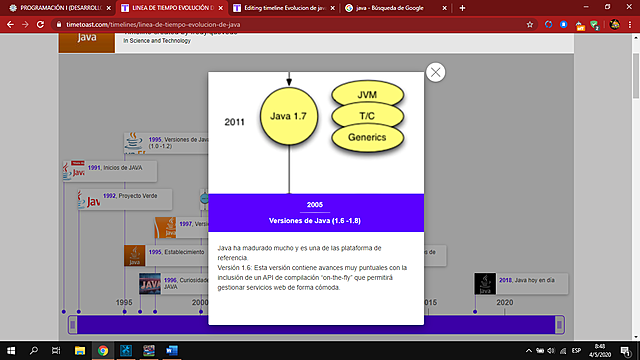The image size is (640, 360).
Task: Open the clock showing 4/5/2020
Action: 600,351
